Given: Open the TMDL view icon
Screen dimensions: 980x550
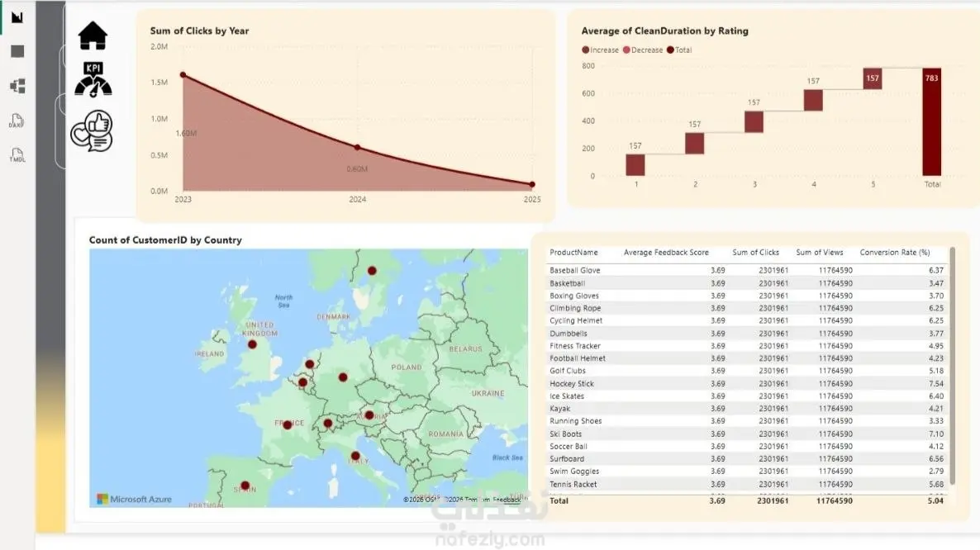Looking at the screenshot, I should point(17,154).
